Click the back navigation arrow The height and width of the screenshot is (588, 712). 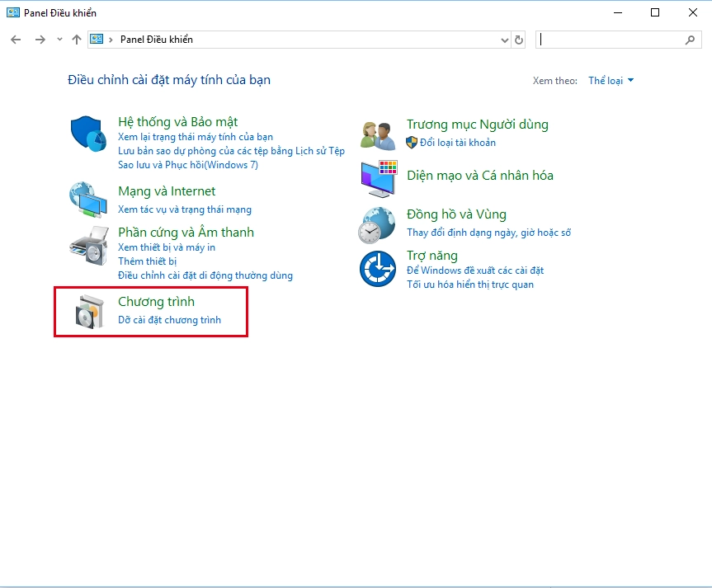pos(16,39)
